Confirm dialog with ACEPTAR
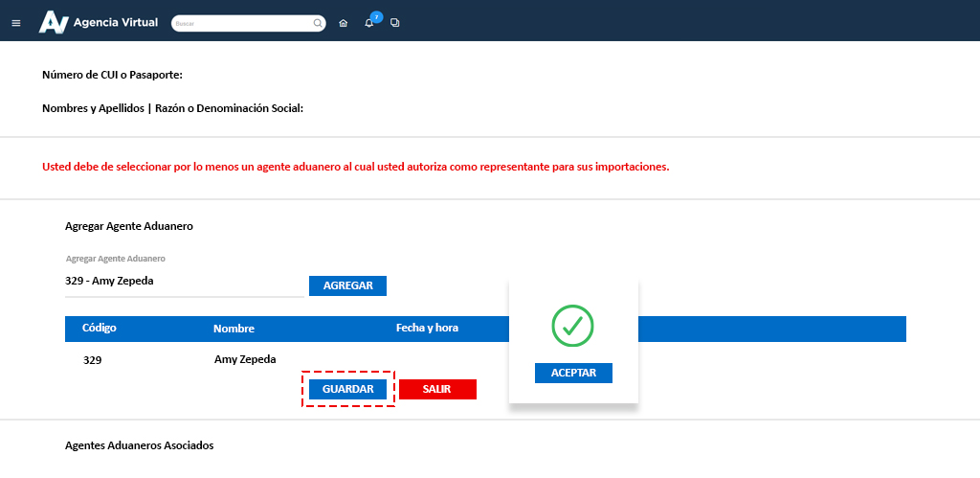Viewport: 980px width, 478px height. [573, 374]
